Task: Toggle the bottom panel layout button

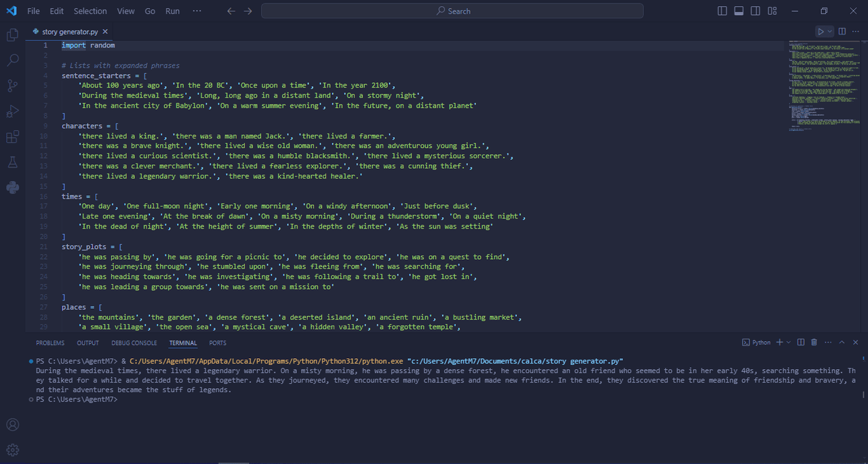Action: pyautogui.click(x=738, y=11)
